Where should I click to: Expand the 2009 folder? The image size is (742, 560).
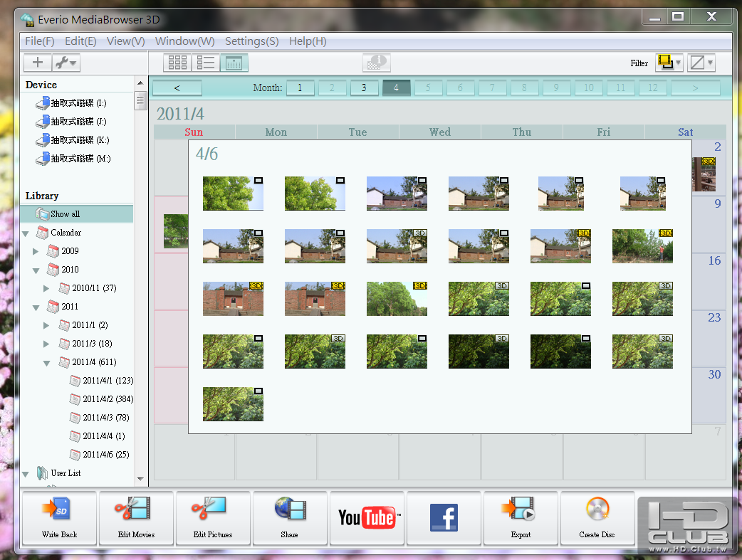click(36, 251)
